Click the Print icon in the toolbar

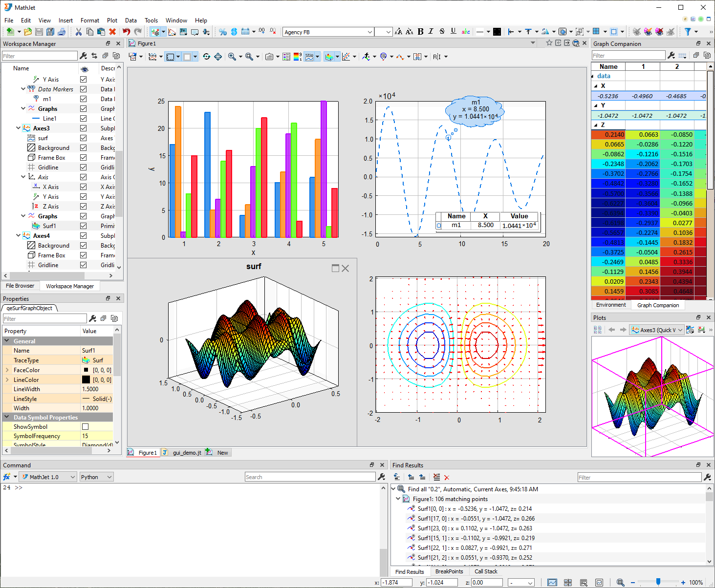coord(62,32)
